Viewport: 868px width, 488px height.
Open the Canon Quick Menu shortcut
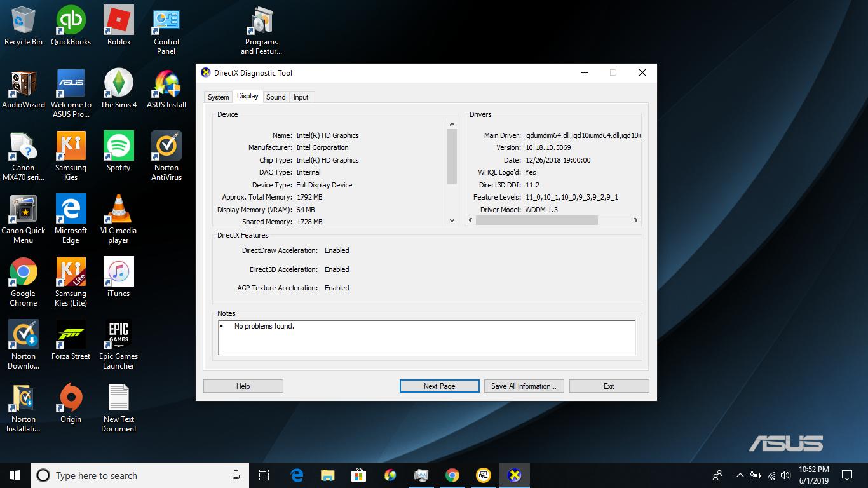(x=24, y=219)
